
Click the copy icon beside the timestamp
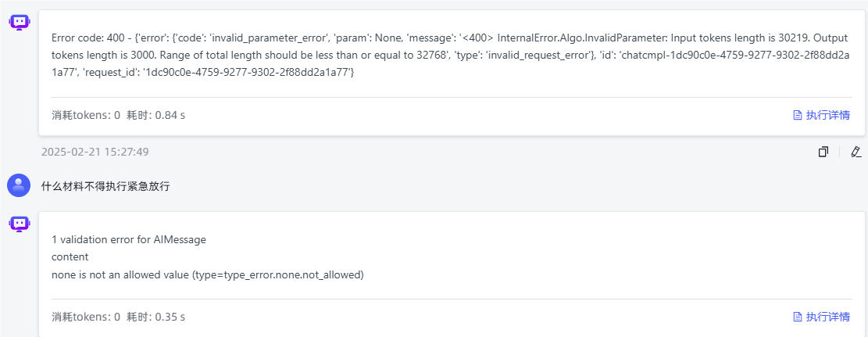pyautogui.click(x=823, y=152)
